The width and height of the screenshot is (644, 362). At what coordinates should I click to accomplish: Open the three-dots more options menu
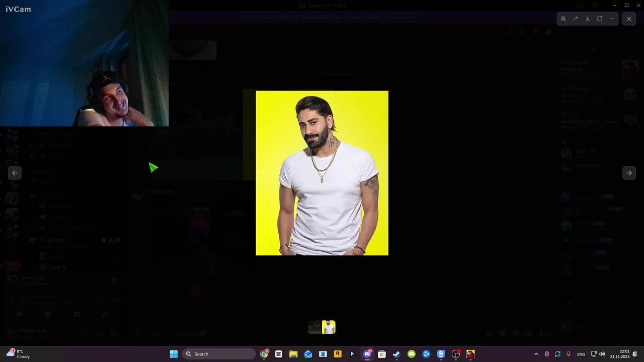coord(612,19)
